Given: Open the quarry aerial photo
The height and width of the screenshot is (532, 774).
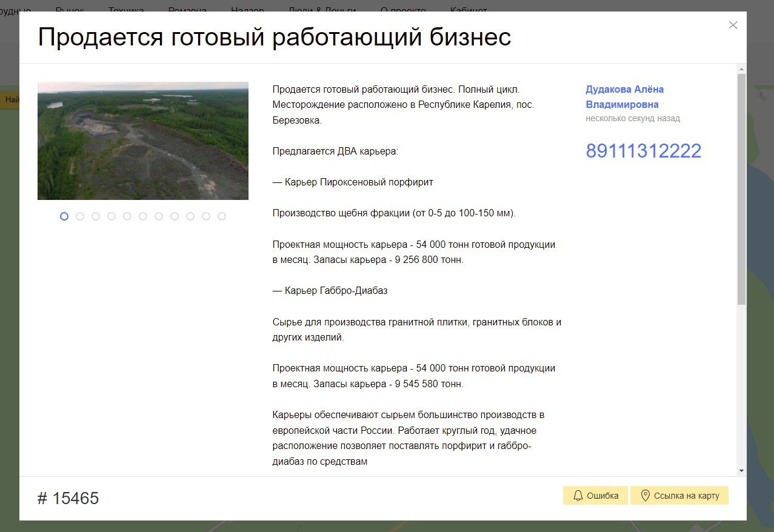Looking at the screenshot, I should pos(143,141).
